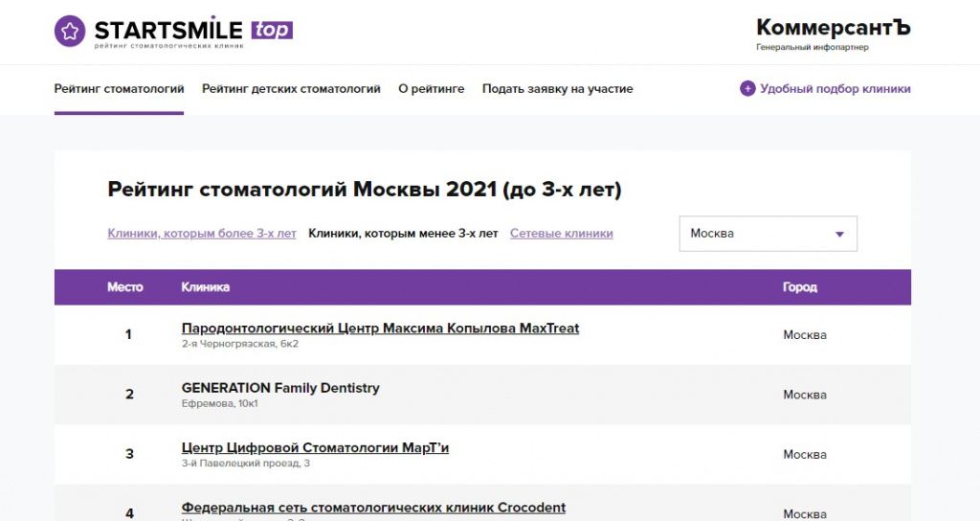
Task: Click address 3-й Павелецкий проезд, 3
Action: (246, 464)
